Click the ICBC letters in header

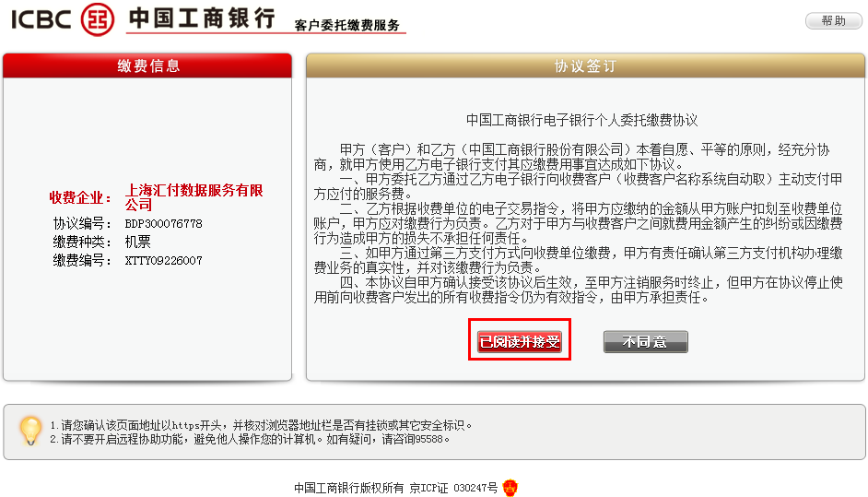click(x=41, y=20)
